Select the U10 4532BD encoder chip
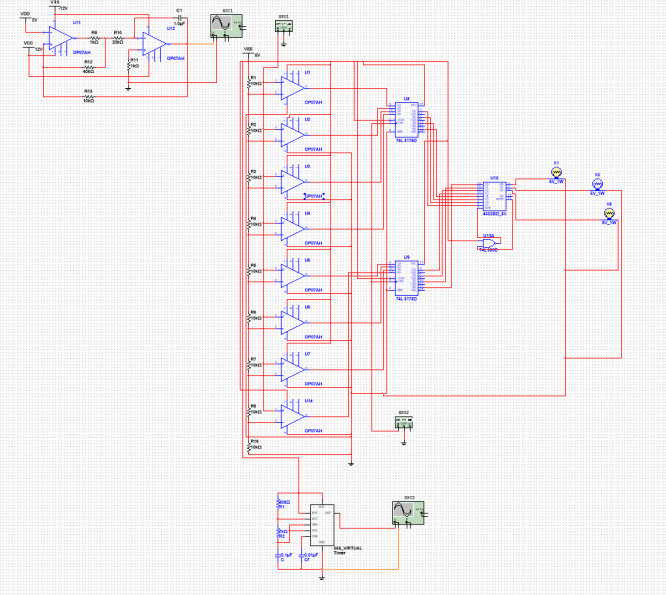666x595 pixels. tap(495, 196)
